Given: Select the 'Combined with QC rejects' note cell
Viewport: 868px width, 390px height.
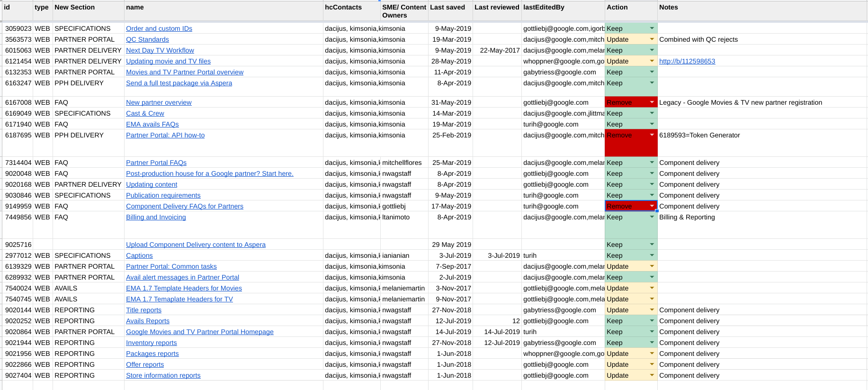Looking at the screenshot, I should click(x=762, y=39).
